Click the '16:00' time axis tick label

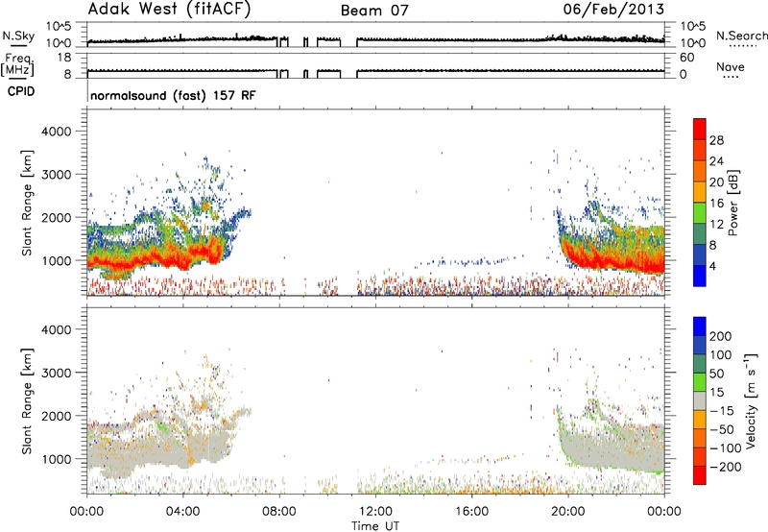(x=471, y=512)
